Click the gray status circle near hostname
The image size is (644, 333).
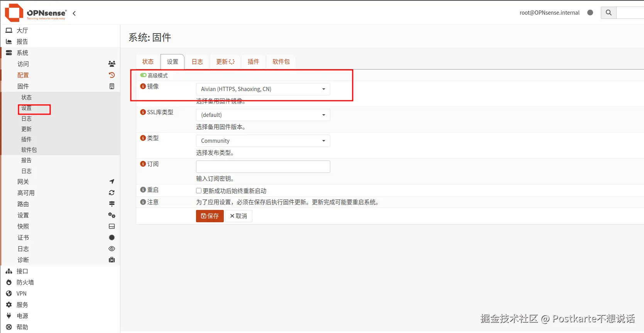click(590, 13)
